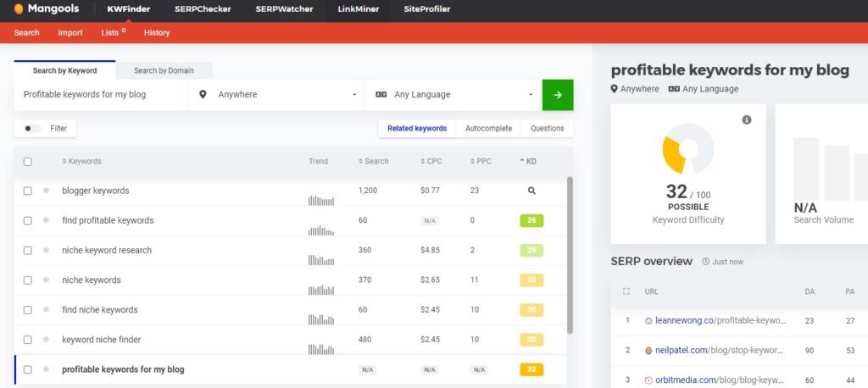868x388 pixels.
Task: Open neilpatel.com SERP result link
Action: tap(719, 351)
